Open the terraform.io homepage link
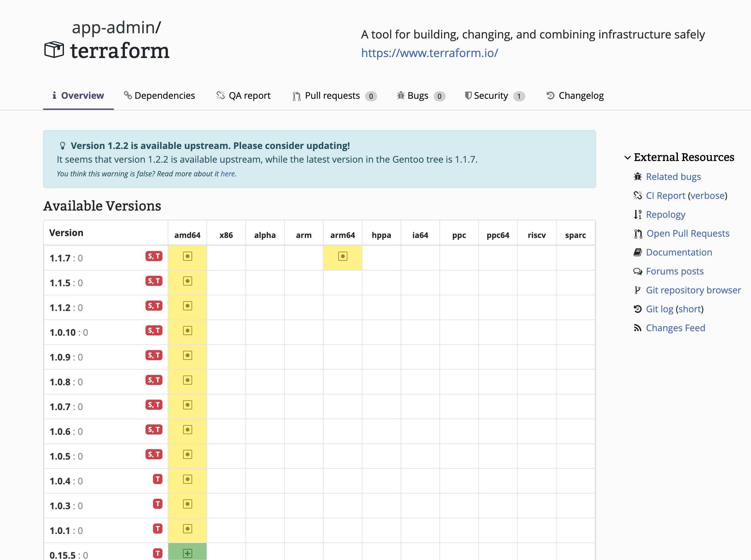 pos(429,53)
